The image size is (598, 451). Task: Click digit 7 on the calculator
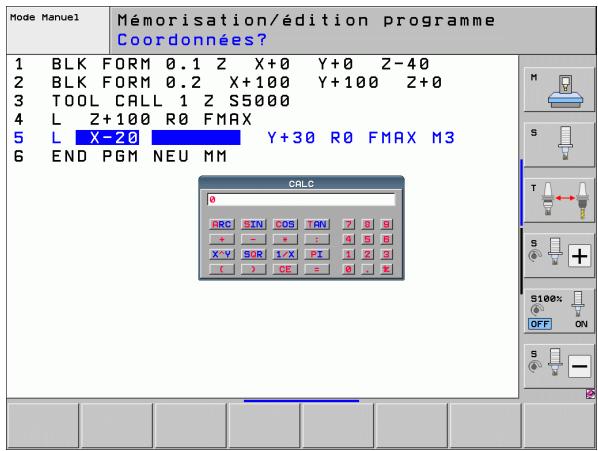(x=348, y=224)
